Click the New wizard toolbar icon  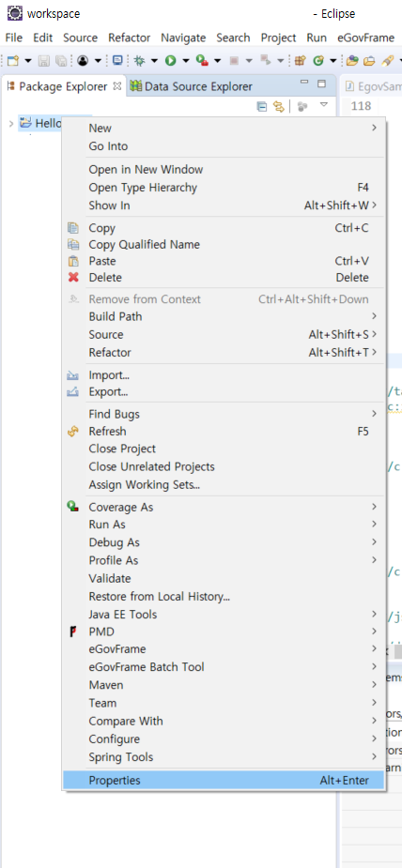[13, 61]
